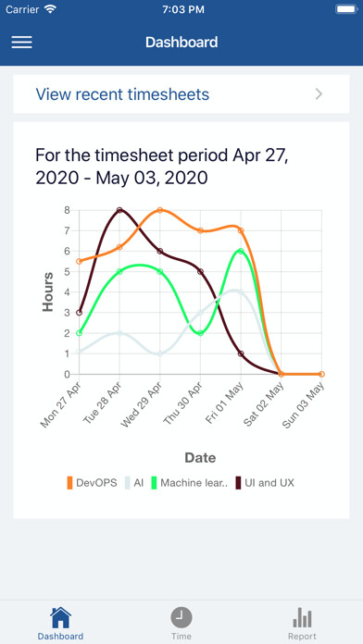Select DevOPS peak point on Wed 29 Apr

click(160, 210)
